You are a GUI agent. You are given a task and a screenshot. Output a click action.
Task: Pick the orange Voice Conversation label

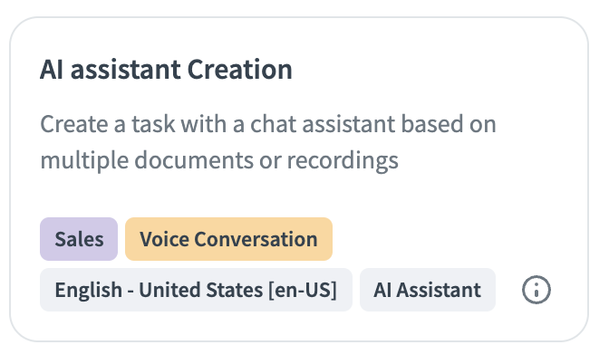tap(228, 240)
